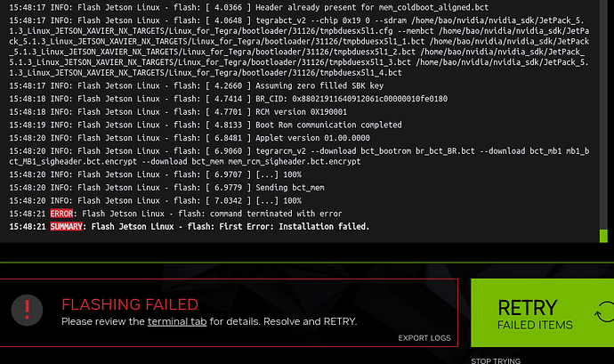Retry the failed items

click(542, 312)
